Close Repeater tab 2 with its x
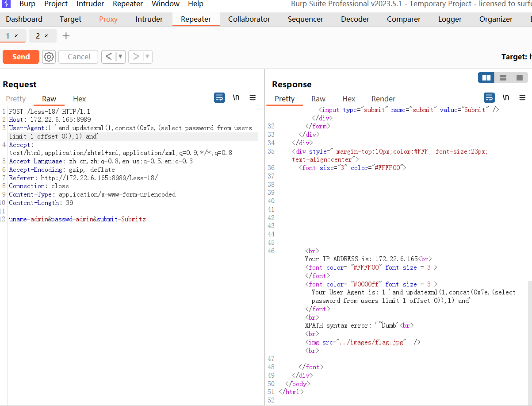This screenshot has width=532, height=406. click(46, 36)
